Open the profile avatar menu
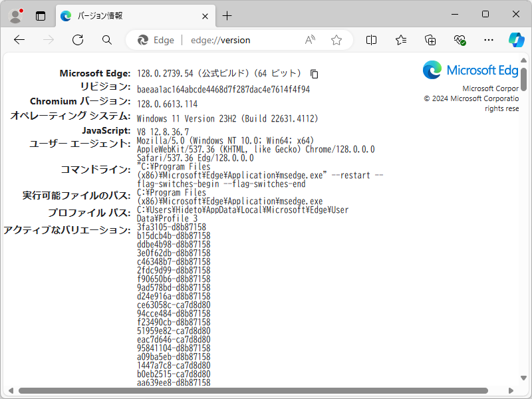 [15, 15]
